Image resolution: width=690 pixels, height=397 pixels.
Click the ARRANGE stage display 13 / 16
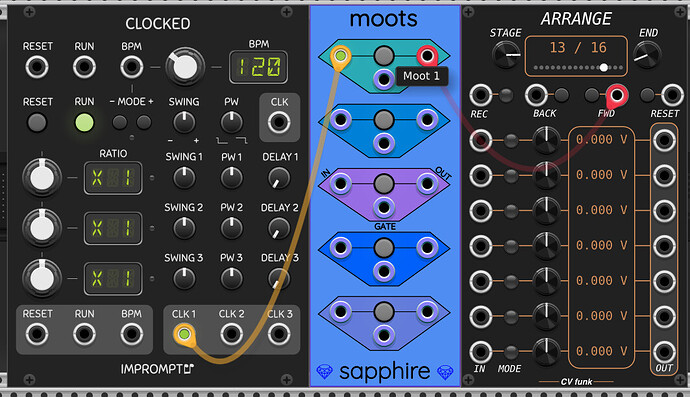[576, 56]
